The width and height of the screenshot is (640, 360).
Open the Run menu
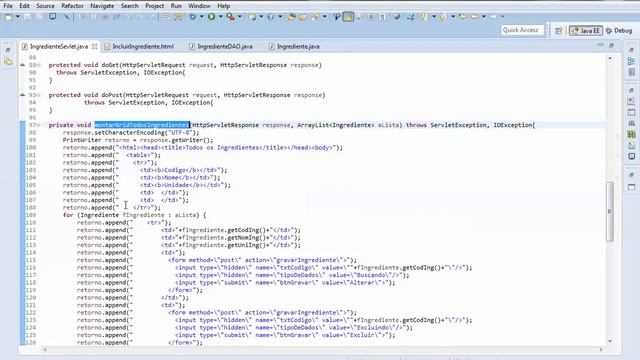click(x=176, y=6)
